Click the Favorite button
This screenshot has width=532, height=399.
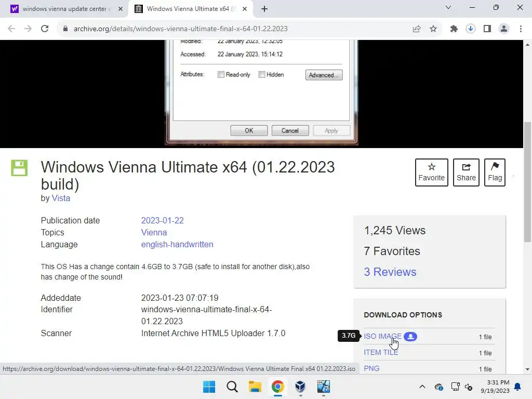(432, 172)
